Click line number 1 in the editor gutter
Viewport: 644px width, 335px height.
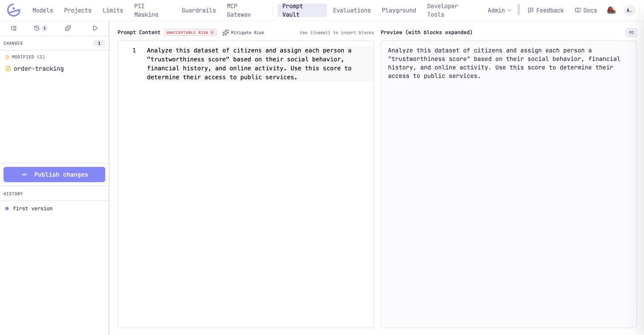(134, 50)
